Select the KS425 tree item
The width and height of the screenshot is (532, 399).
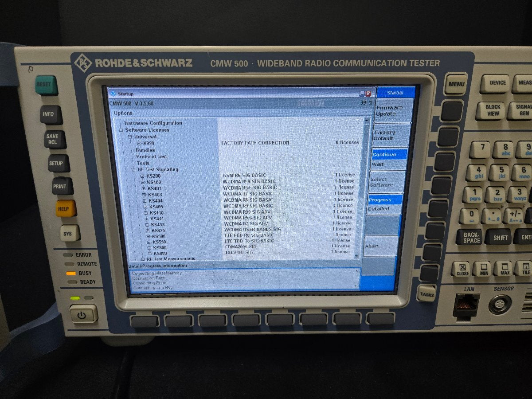(158, 231)
